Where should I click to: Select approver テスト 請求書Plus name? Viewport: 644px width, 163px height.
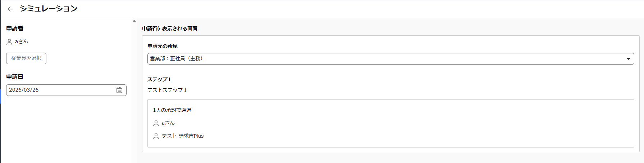tap(183, 136)
